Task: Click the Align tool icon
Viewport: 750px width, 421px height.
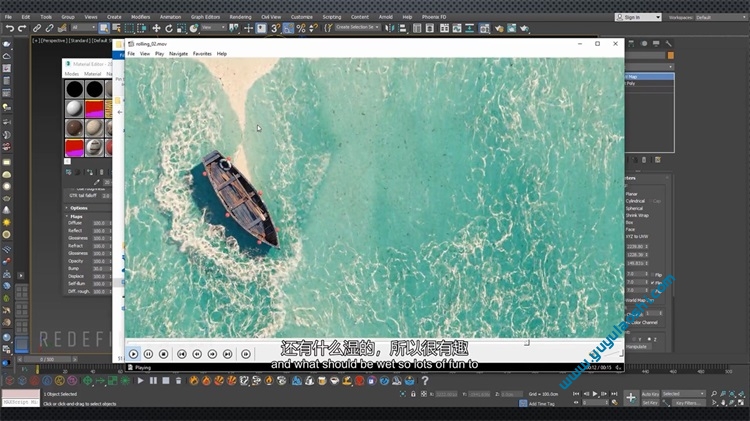Action: pos(402,29)
